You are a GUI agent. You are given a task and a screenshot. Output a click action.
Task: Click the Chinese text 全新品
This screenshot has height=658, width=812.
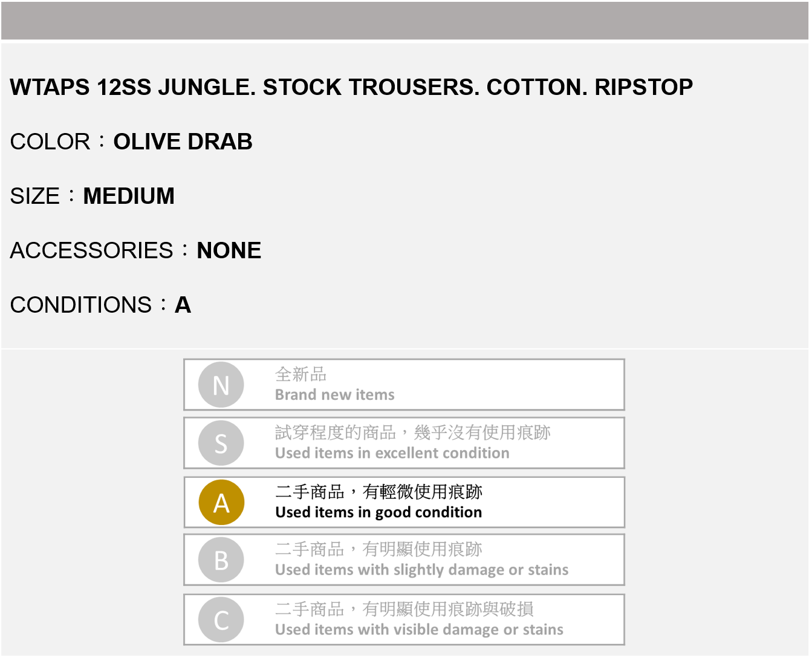pos(300,374)
